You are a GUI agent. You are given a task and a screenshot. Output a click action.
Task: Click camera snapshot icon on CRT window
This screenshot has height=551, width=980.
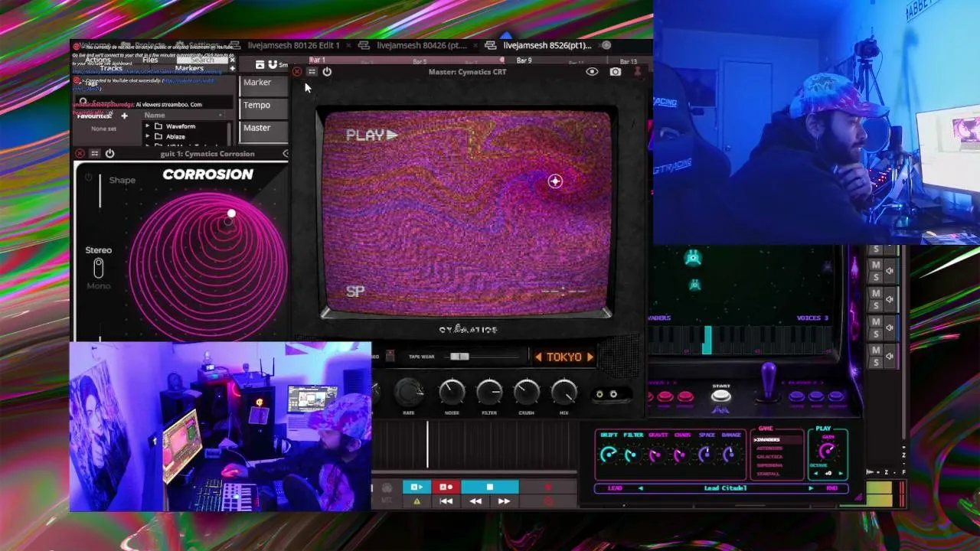tap(616, 72)
